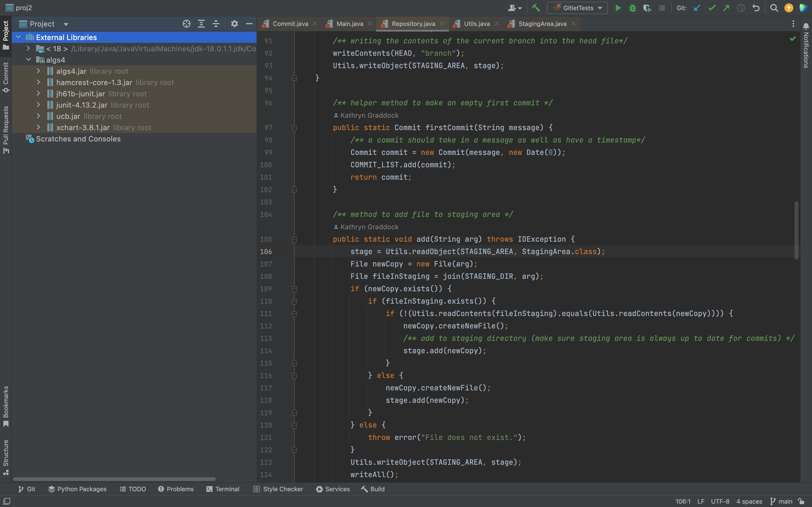Toggle Bookmarks tool window stripe

[6, 406]
